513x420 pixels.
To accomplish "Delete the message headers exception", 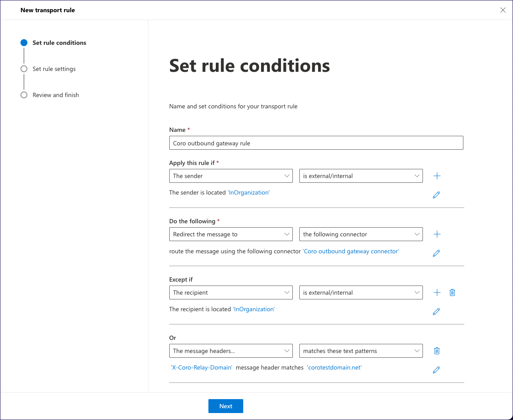I will [x=437, y=351].
